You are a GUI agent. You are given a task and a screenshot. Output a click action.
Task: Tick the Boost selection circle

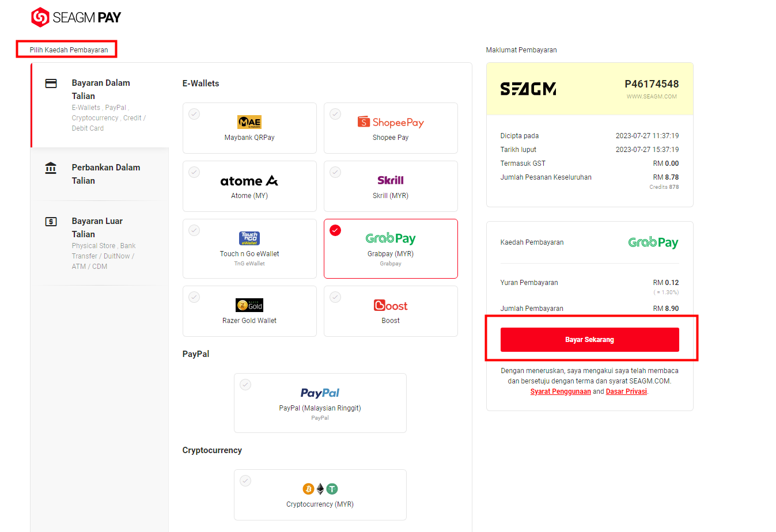pos(335,297)
